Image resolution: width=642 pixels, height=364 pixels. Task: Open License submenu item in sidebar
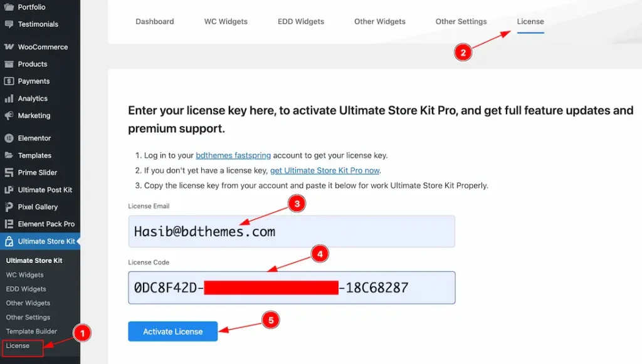pyautogui.click(x=18, y=346)
